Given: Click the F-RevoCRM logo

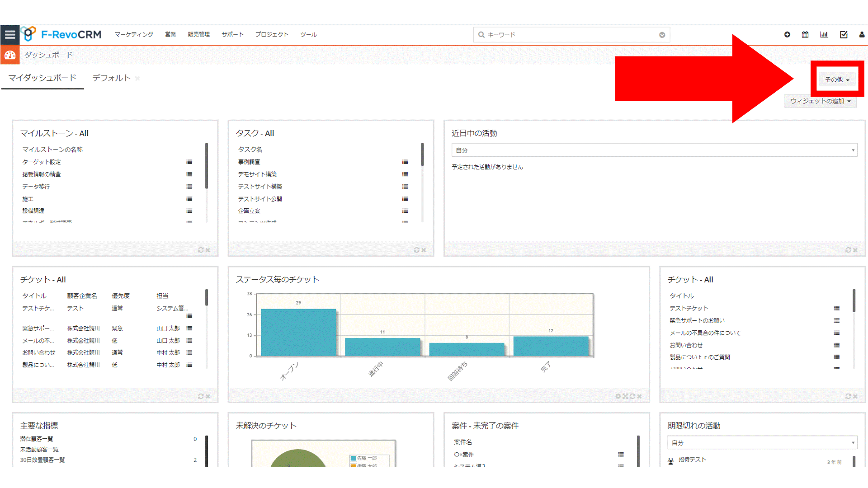Looking at the screenshot, I should tap(61, 34).
